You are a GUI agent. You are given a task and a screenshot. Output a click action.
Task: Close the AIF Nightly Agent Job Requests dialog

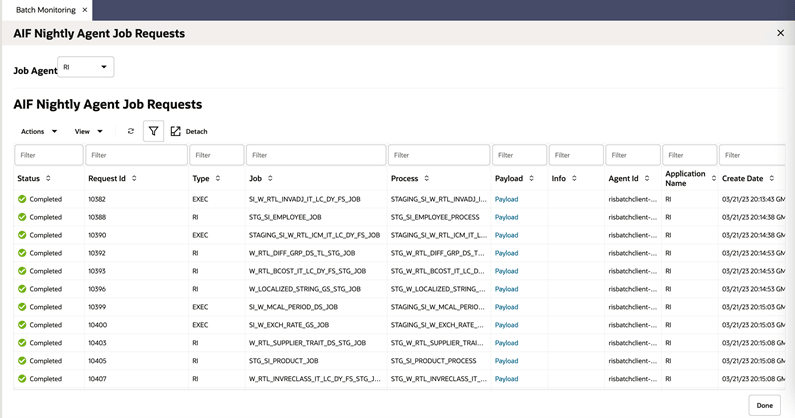780,33
